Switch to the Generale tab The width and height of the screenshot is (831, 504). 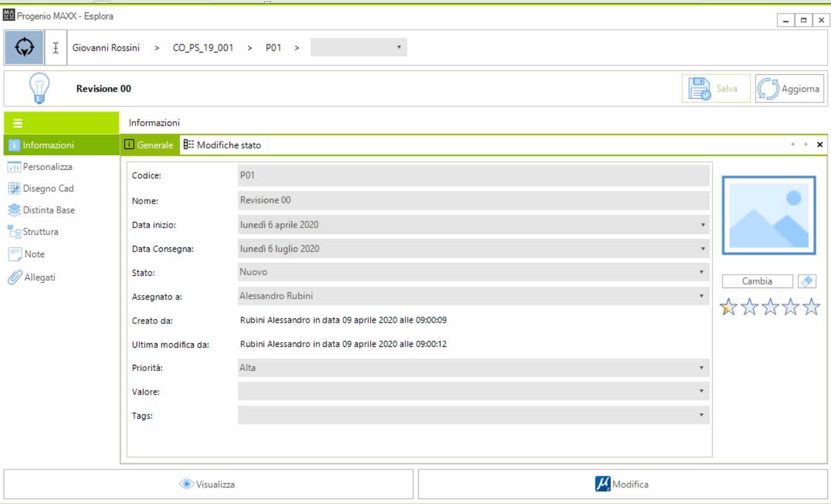pos(149,145)
